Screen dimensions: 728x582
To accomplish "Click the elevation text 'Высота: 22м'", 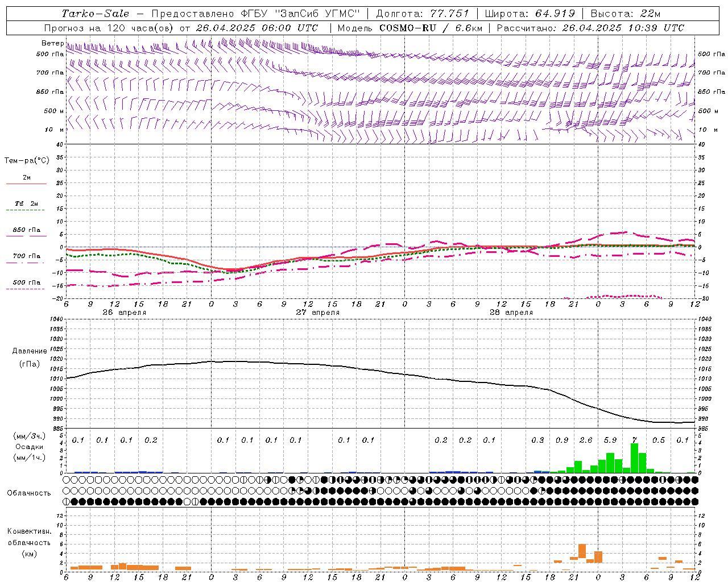I will 626,14.
